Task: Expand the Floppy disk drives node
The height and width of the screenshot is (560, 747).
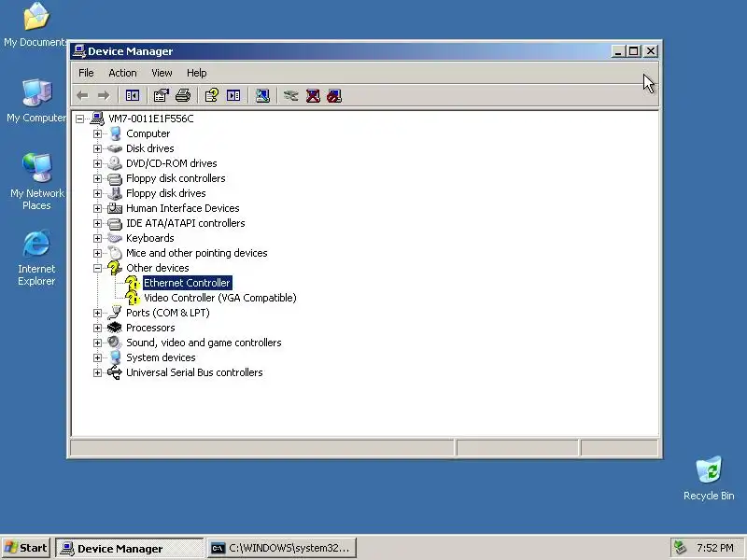Action: [98, 193]
